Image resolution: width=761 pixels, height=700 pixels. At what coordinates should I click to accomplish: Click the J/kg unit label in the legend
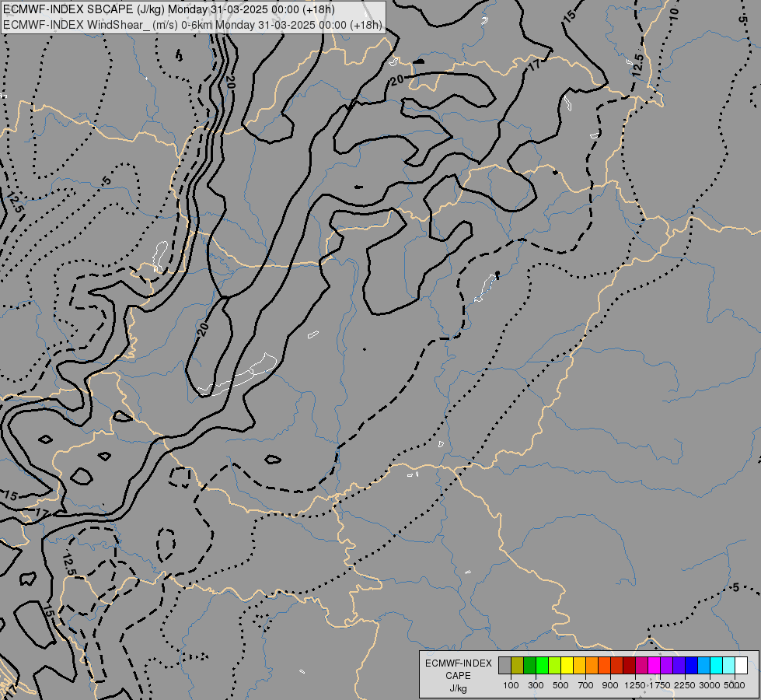coord(458,689)
